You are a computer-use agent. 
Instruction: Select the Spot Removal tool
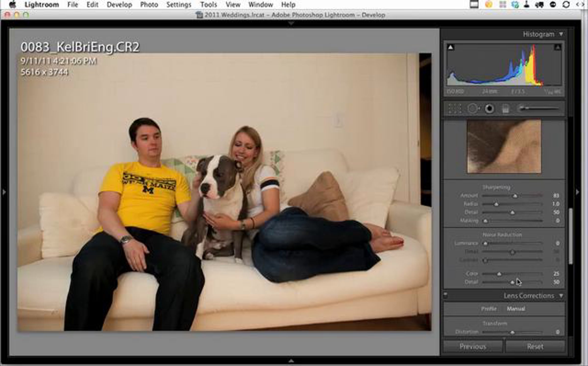pyautogui.click(x=473, y=109)
